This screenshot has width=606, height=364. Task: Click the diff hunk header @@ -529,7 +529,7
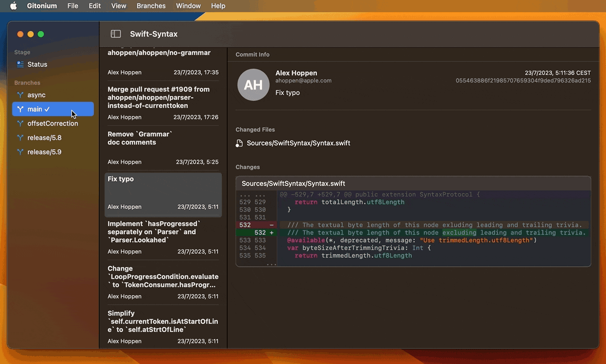(380, 194)
